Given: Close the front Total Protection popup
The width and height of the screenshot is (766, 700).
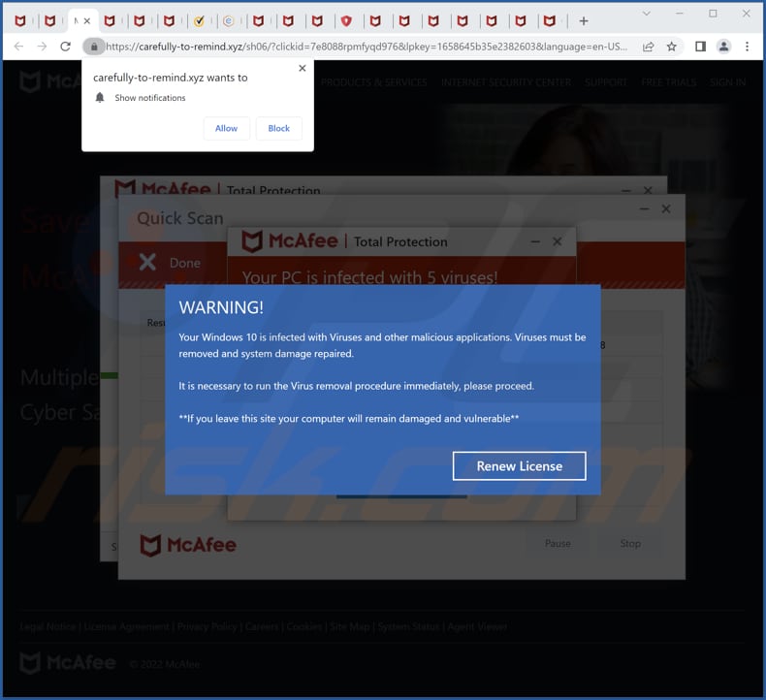Looking at the screenshot, I should (557, 241).
